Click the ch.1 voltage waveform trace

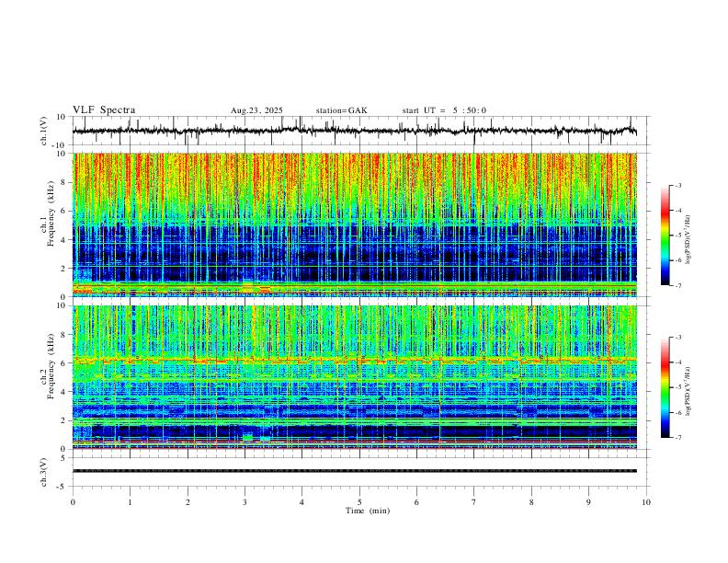pos(355,131)
